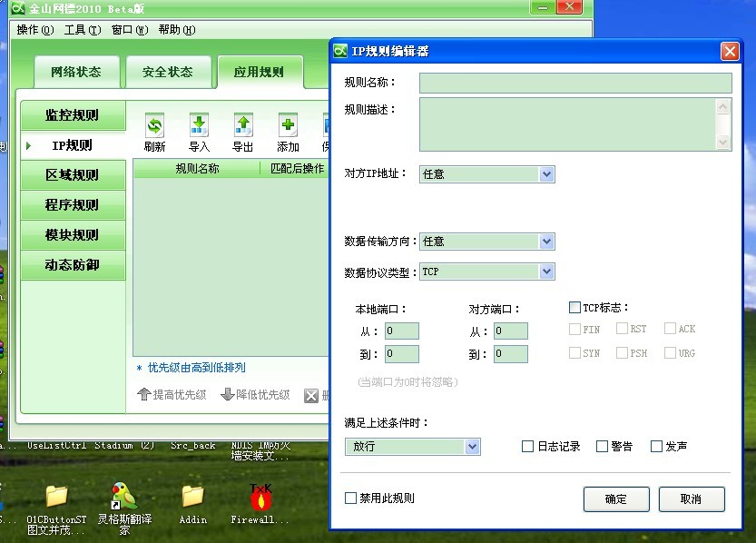756x543 pixels.
Task: Open the 区域规则 section
Action: [73, 175]
